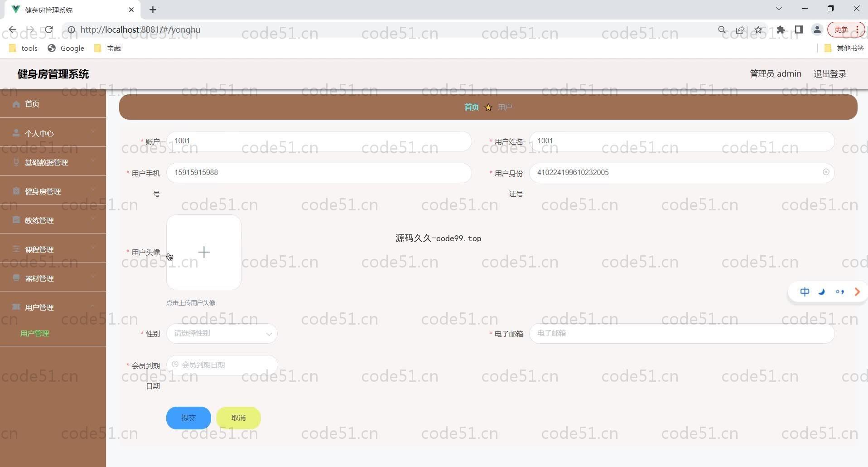
Task: Collapse IME toolbar with red arrow
Action: pyautogui.click(x=857, y=292)
